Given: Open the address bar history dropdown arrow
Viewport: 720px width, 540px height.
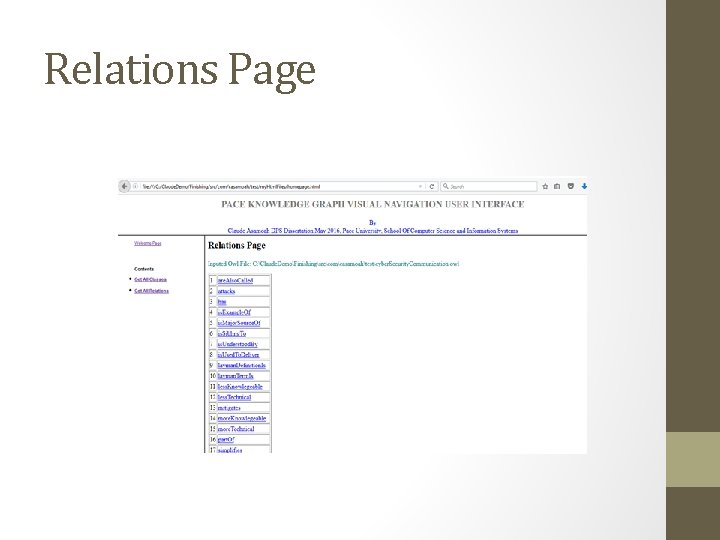Looking at the screenshot, I should [420, 186].
